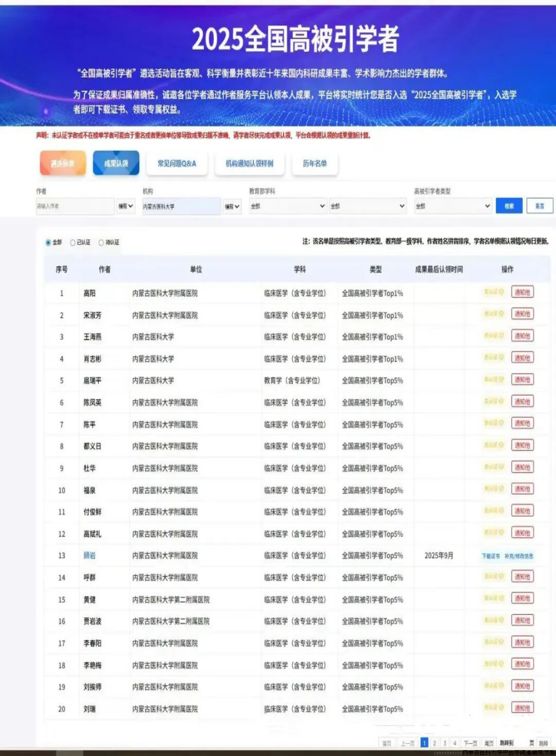Go to page 2 in pagination
This screenshot has height=756, width=556.
434,743
